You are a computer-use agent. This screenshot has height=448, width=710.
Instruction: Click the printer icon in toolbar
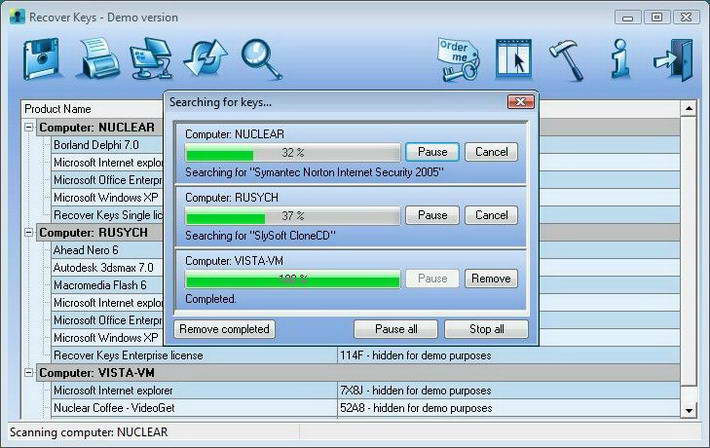(x=98, y=58)
